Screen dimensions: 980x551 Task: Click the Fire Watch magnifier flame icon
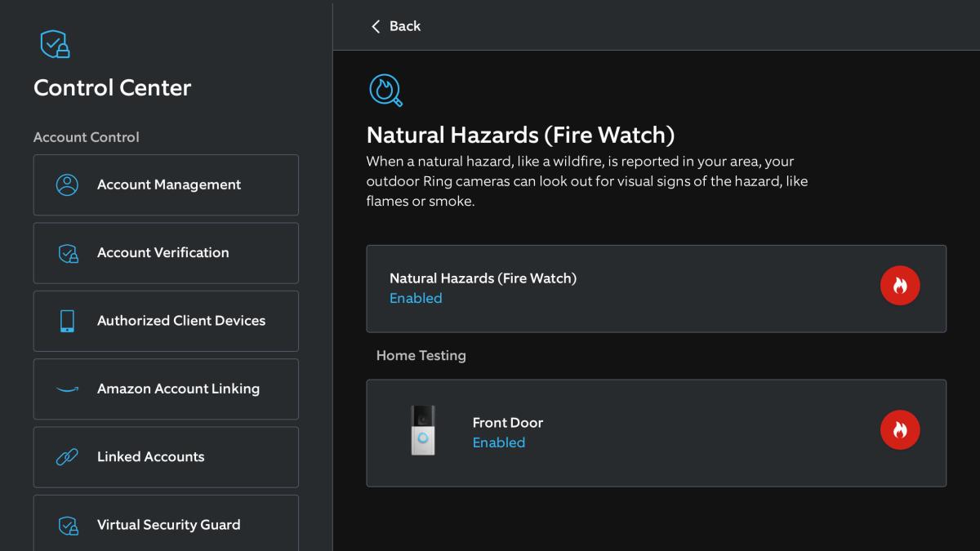[385, 90]
